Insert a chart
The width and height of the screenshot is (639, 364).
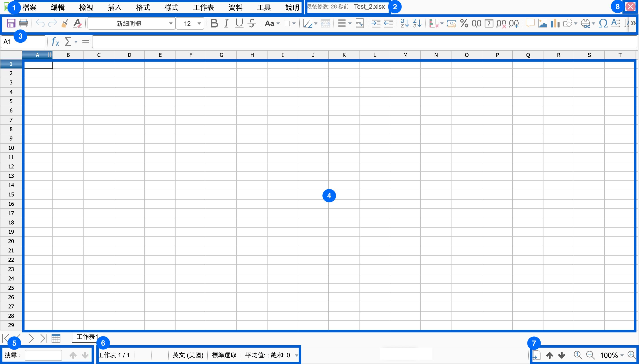(555, 23)
